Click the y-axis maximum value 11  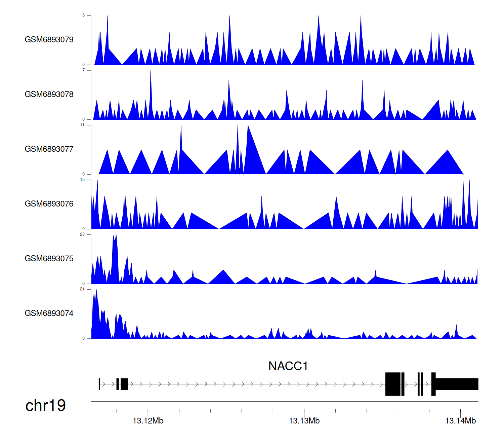click(x=82, y=125)
